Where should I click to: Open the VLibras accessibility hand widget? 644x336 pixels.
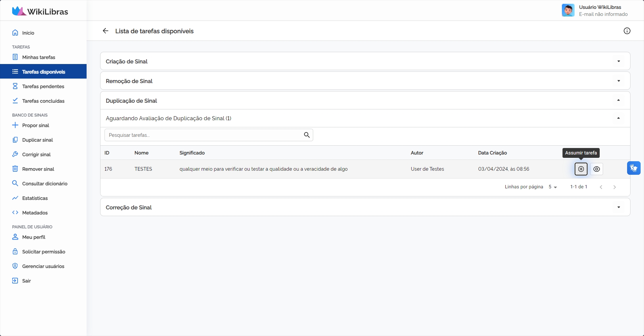click(634, 168)
